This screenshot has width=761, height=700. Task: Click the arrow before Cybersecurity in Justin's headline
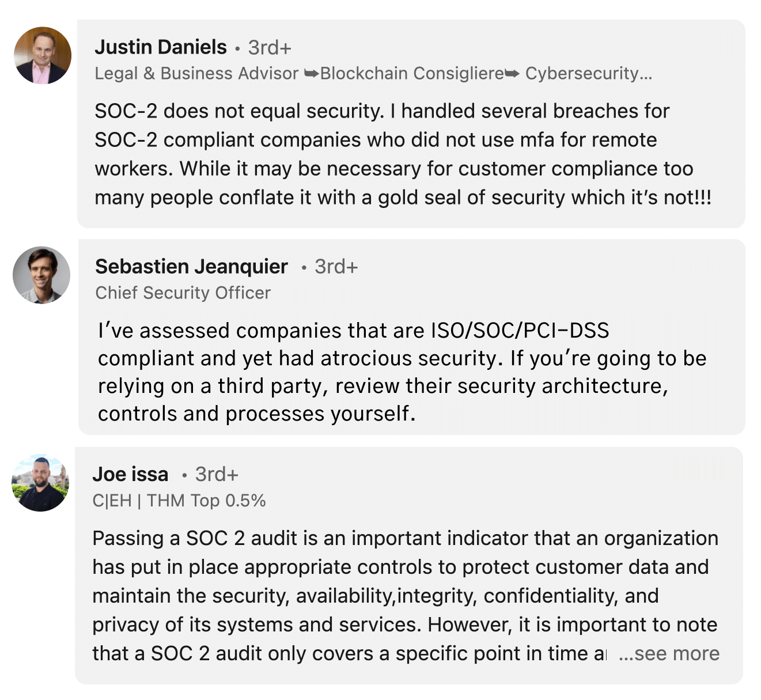(x=513, y=74)
